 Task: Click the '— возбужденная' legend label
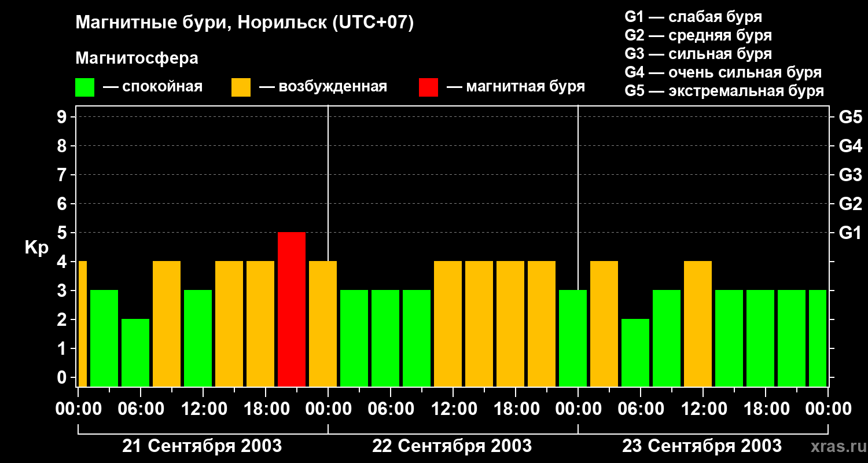tap(323, 87)
